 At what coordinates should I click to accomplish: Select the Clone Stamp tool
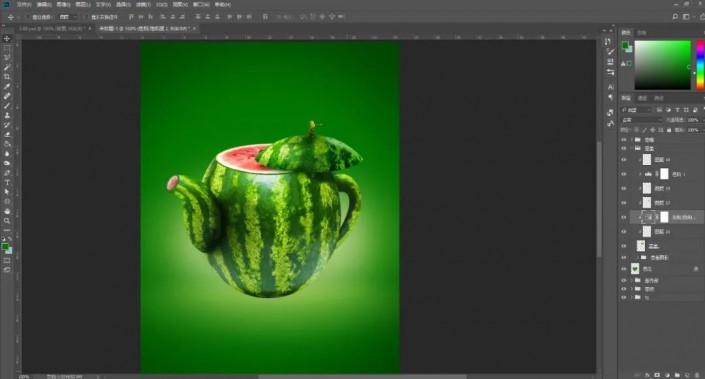7,115
